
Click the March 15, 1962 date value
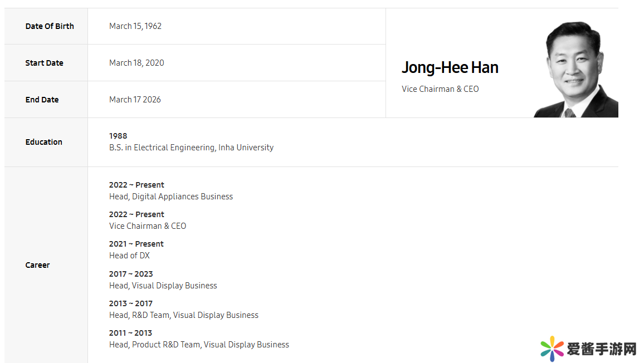click(x=135, y=26)
